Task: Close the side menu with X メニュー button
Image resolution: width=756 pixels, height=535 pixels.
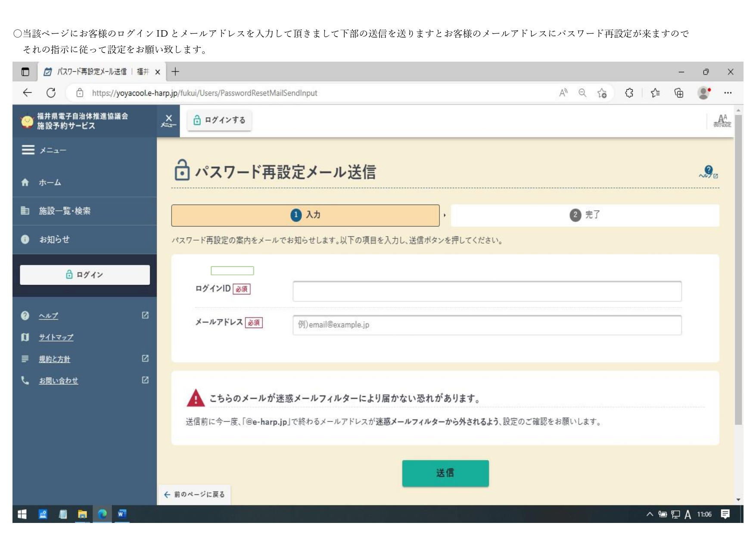Action: (x=168, y=121)
